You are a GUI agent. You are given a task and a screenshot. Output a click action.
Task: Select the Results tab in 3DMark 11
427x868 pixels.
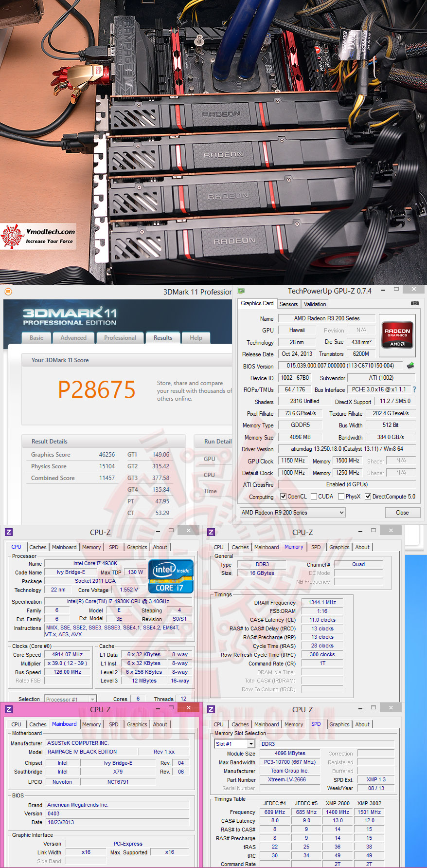click(x=163, y=338)
